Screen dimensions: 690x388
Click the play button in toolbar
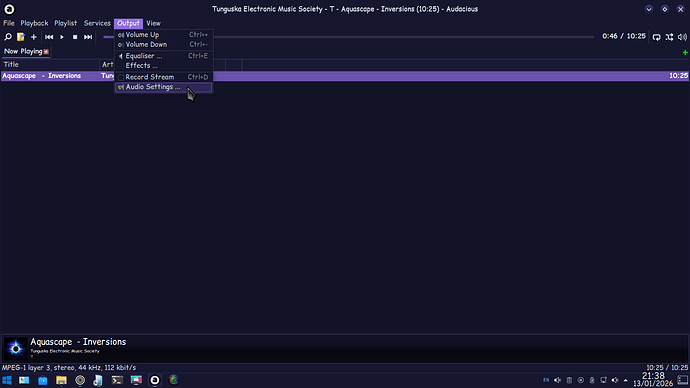point(62,37)
